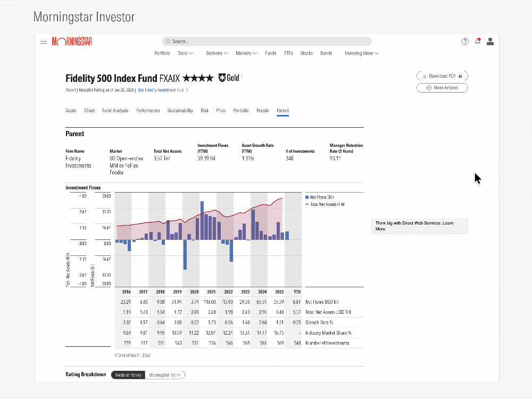Click the Gold medalist badge icon
Viewport: 532px width, 399px height.
[x=222, y=78]
